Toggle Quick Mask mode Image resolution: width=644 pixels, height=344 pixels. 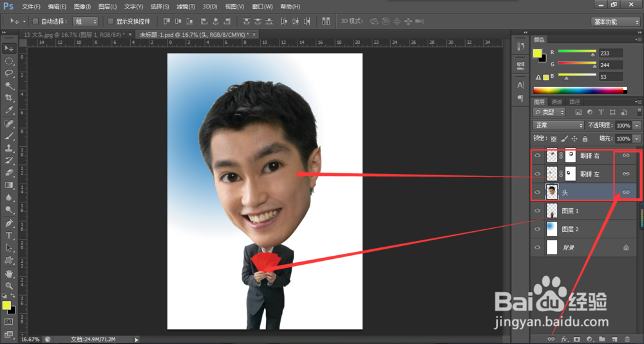click(8, 322)
